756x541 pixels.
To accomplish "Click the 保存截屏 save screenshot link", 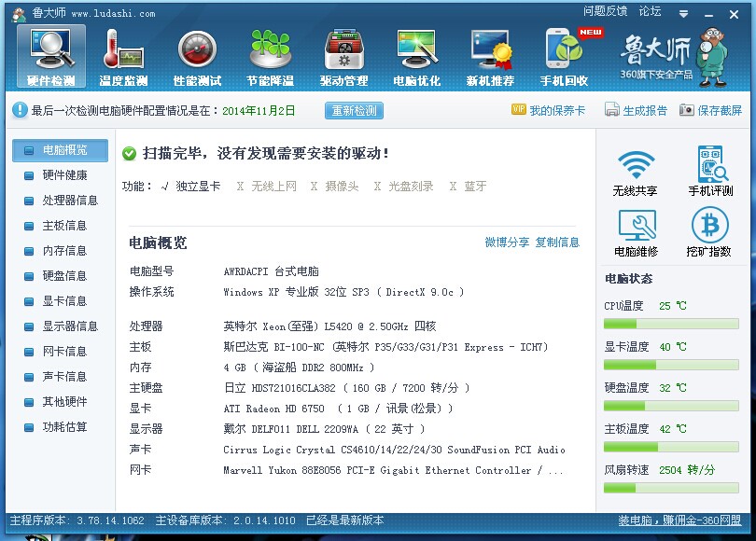I will (x=710, y=110).
